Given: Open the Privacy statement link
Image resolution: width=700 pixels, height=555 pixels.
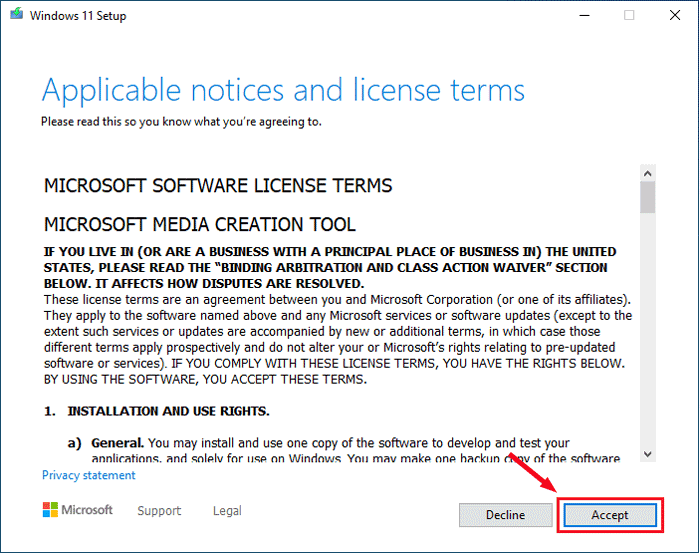Looking at the screenshot, I should tap(88, 475).
